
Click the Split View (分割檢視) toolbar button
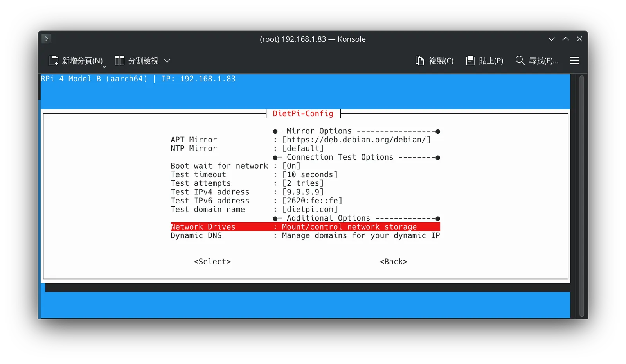(x=137, y=61)
